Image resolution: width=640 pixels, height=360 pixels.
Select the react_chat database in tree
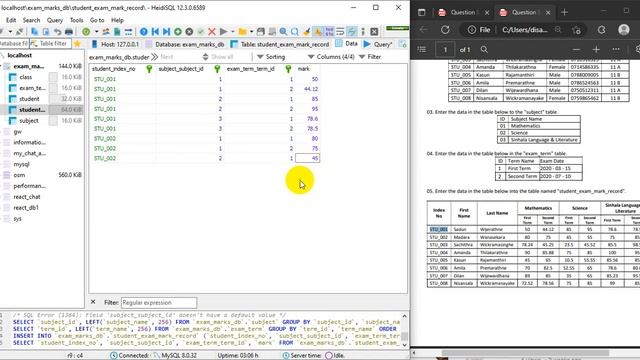point(27,197)
